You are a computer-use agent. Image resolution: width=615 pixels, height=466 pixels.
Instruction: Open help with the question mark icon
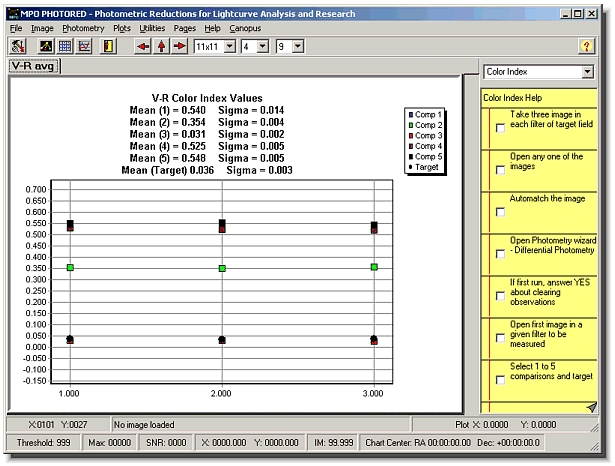click(x=586, y=46)
